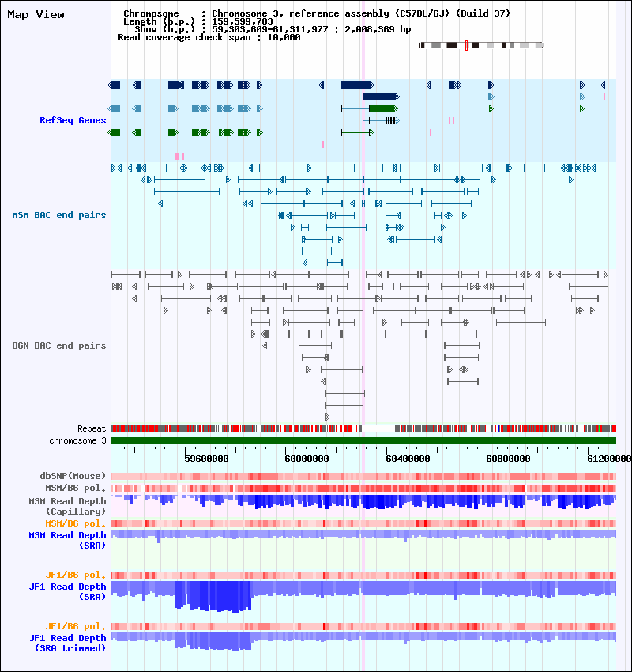Click the green chromosome 3 bar
632x672 pixels.
[x=363, y=440]
